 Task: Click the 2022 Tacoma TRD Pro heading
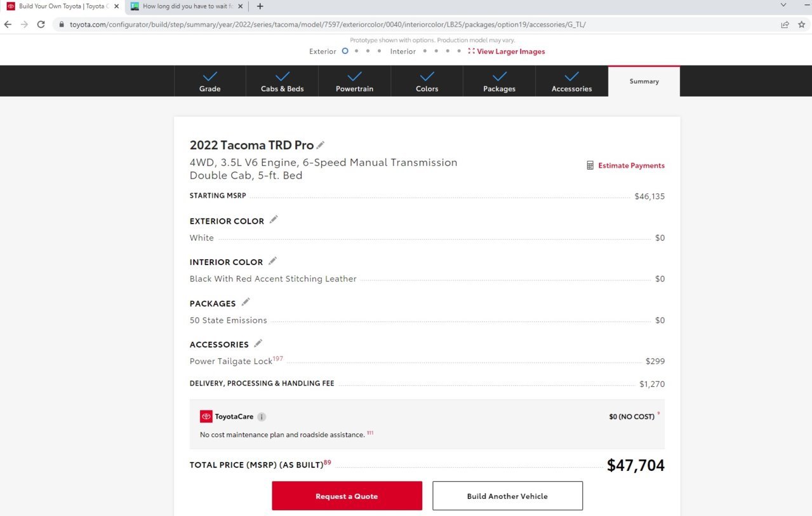252,145
